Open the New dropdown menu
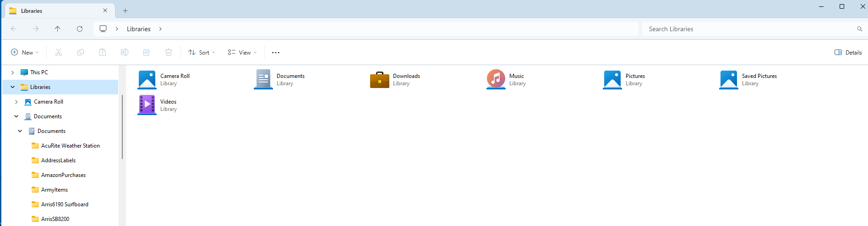The image size is (868, 226). [x=25, y=53]
